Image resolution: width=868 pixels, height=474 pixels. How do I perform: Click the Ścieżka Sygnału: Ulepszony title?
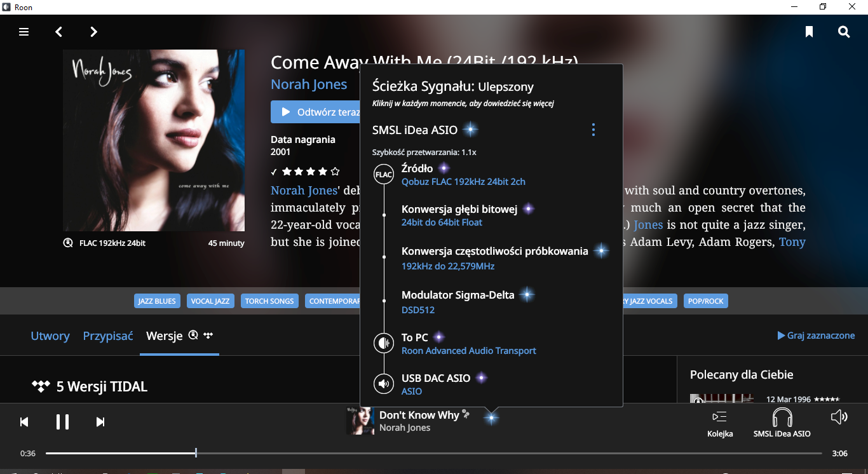click(x=453, y=86)
